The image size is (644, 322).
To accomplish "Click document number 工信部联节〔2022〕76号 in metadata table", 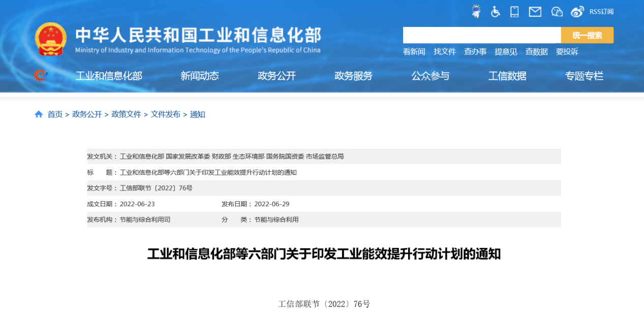I will coord(156,188).
